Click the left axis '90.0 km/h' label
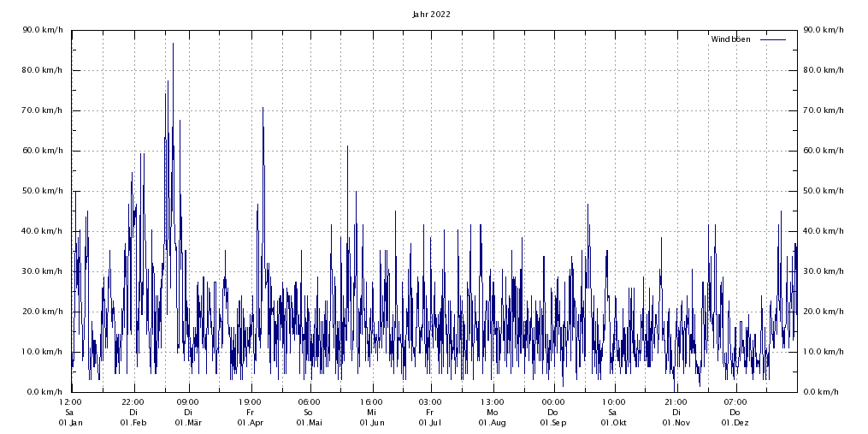The height and width of the screenshot is (434, 868). tap(43, 30)
